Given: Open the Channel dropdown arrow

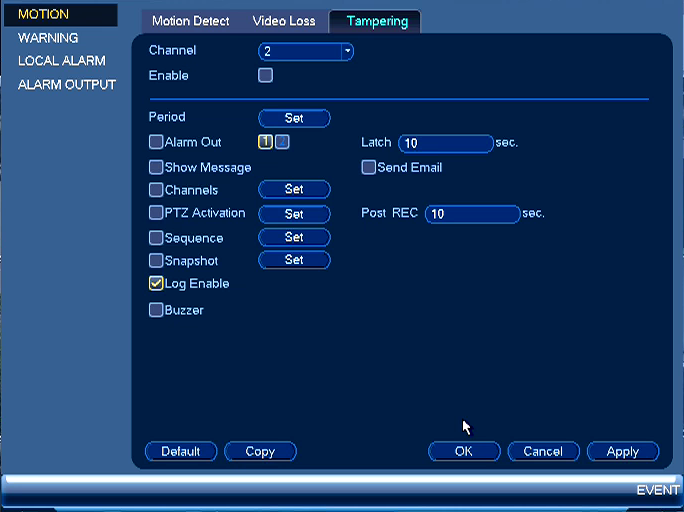Looking at the screenshot, I should click(x=347, y=51).
